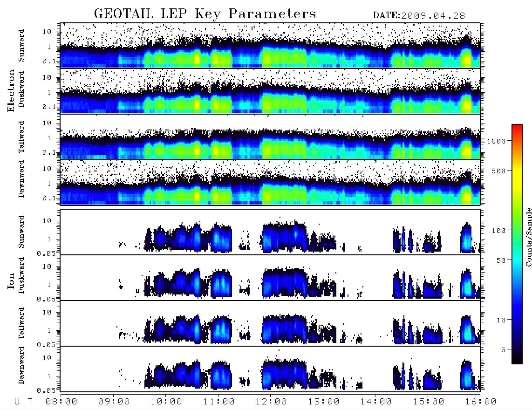Click the Ion Sunward panel label

click(21, 232)
